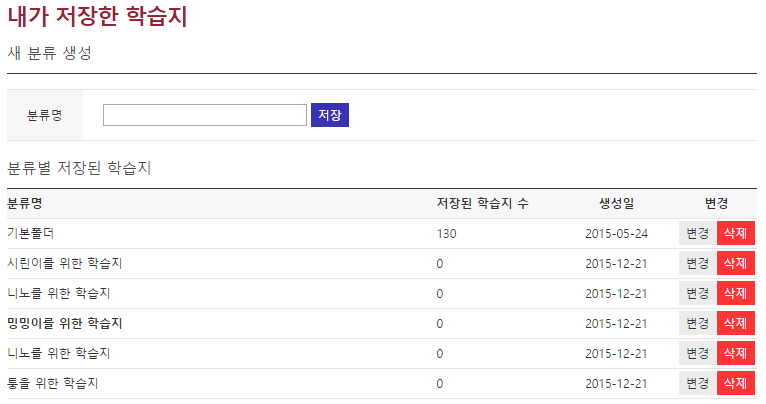766x404 pixels.
Task: Focus the 분류명 text input field
Action: coord(204,115)
